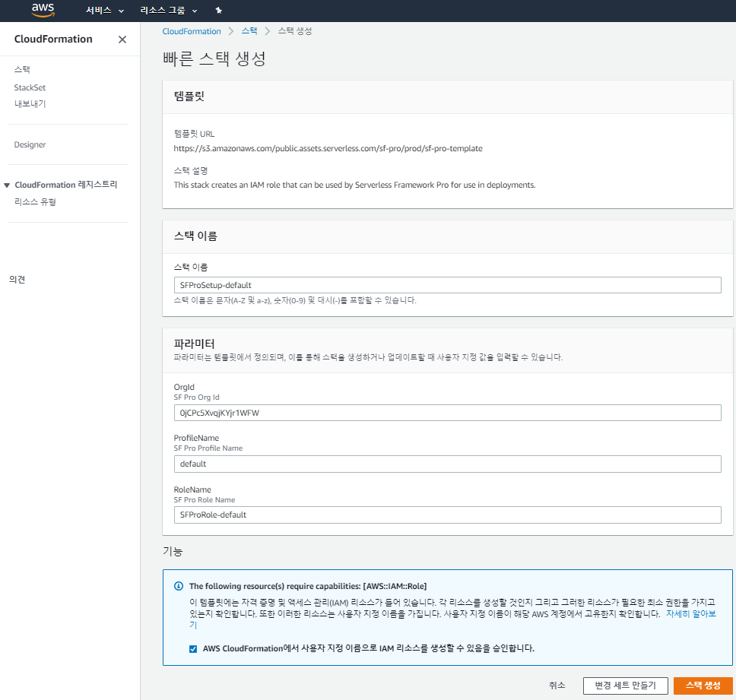Screen dimensions: 736x700
Task: Open StackSet in the sidebar
Action: pyautogui.click(x=30, y=87)
